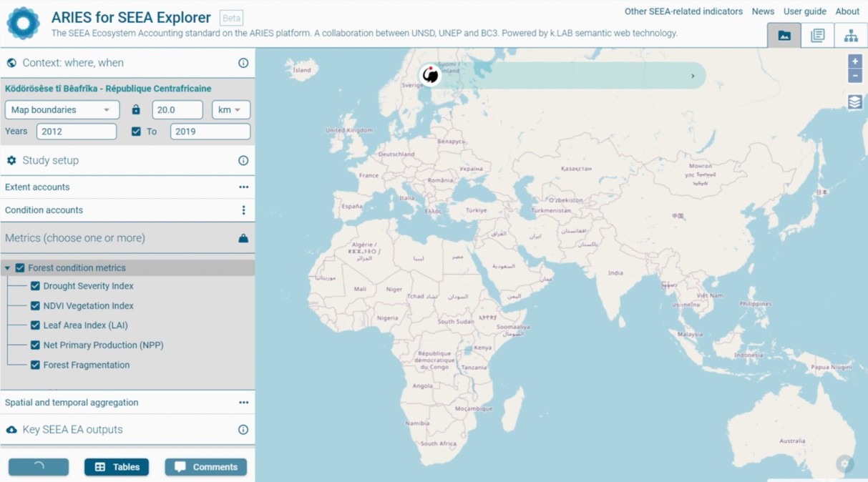
Task: Open Other SEEA-related indicators
Action: point(683,11)
